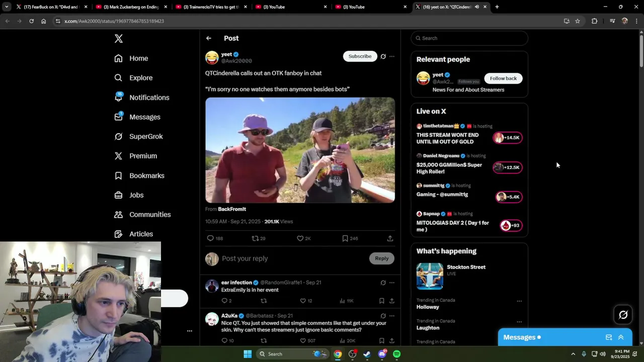Like A2uKa's reply with 507 likes
The image size is (644, 362).
click(303, 340)
